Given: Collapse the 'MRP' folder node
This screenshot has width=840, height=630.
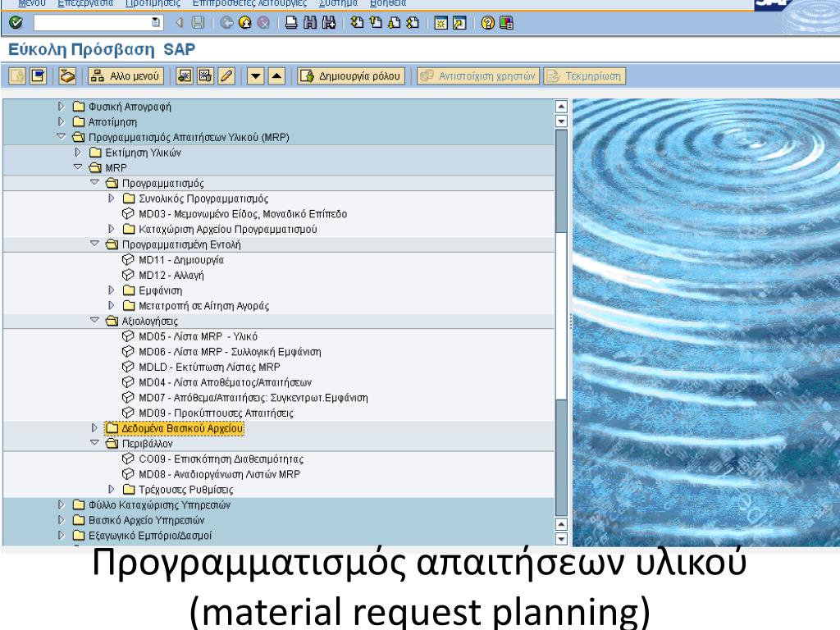Looking at the screenshot, I should 78,167.
